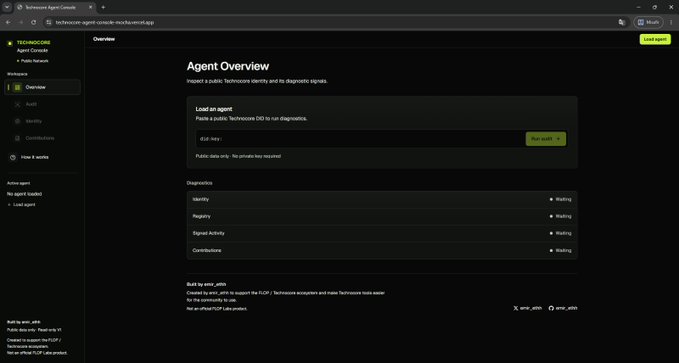Click the Audit icon in sidebar

pyautogui.click(x=17, y=104)
